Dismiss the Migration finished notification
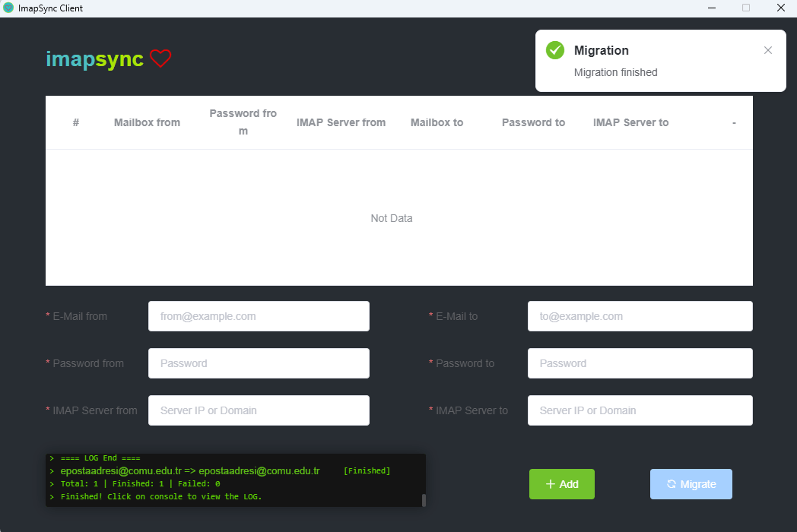 coord(768,50)
